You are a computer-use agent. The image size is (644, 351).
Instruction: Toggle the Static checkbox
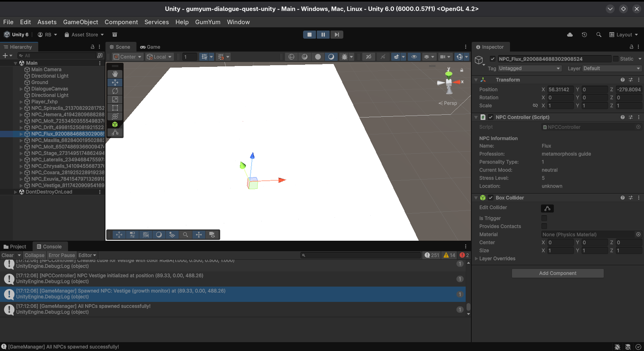click(x=616, y=59)
